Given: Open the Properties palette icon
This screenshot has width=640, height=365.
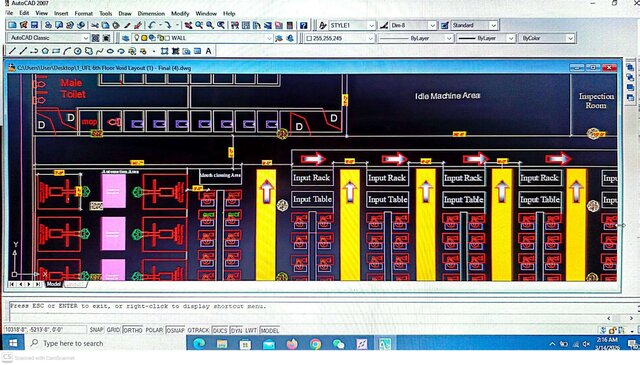Looking at the screenshot, I should click(x=235, y=25).
